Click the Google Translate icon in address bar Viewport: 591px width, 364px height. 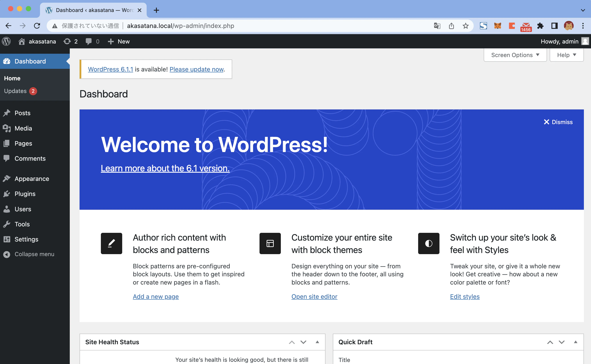click(x=437, y=26)
